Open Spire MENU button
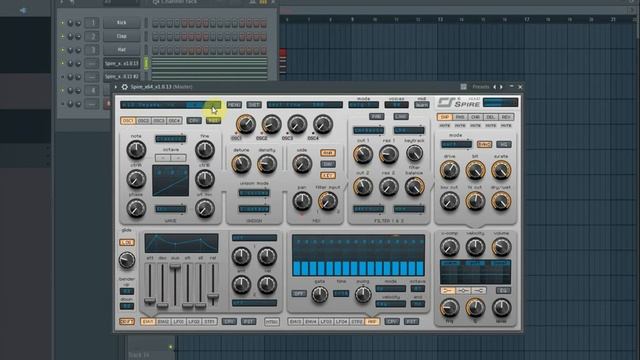The image size is (640, 360). coord(234,105)
